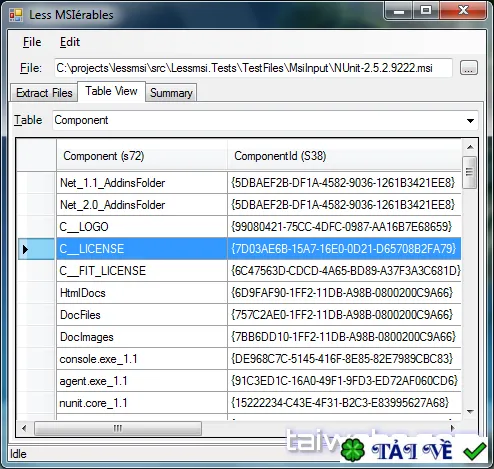Sort by Component (s72) column header

coord(142,156)
